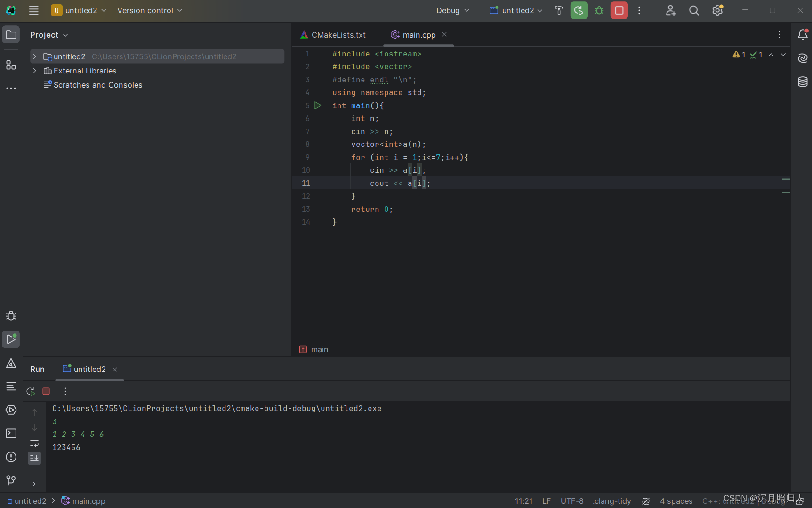Expand untitled2 project folder node
Viewport: 812px width, 508px height.
point(34,56)
